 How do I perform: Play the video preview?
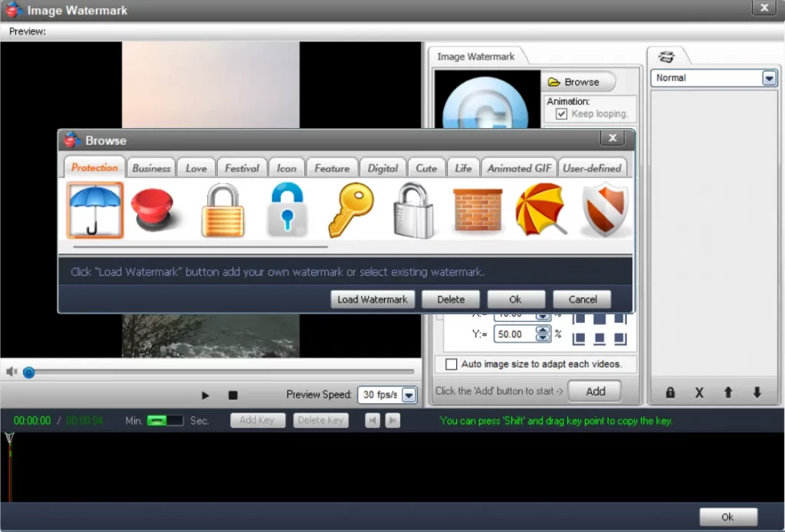tap(205, 396)
